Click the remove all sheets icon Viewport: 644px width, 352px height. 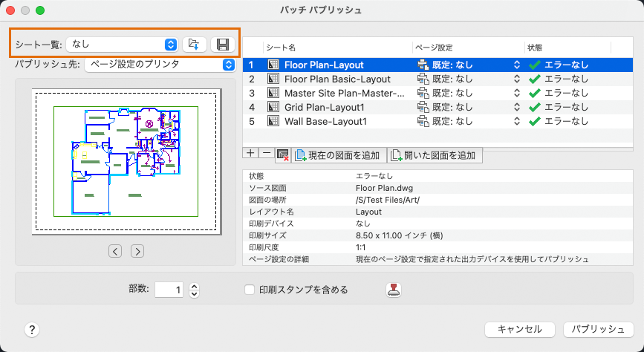tap(283, 155)
